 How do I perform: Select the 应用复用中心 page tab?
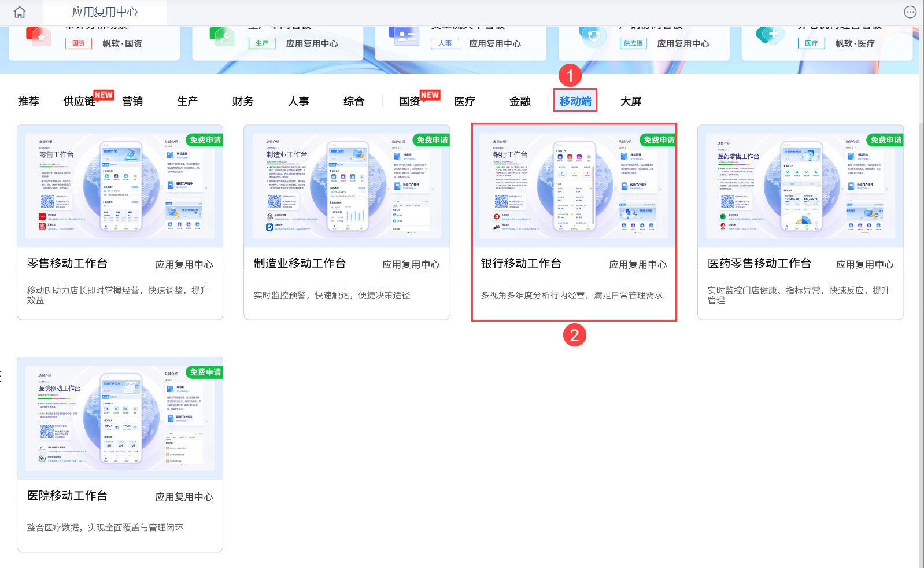point(105,12)
